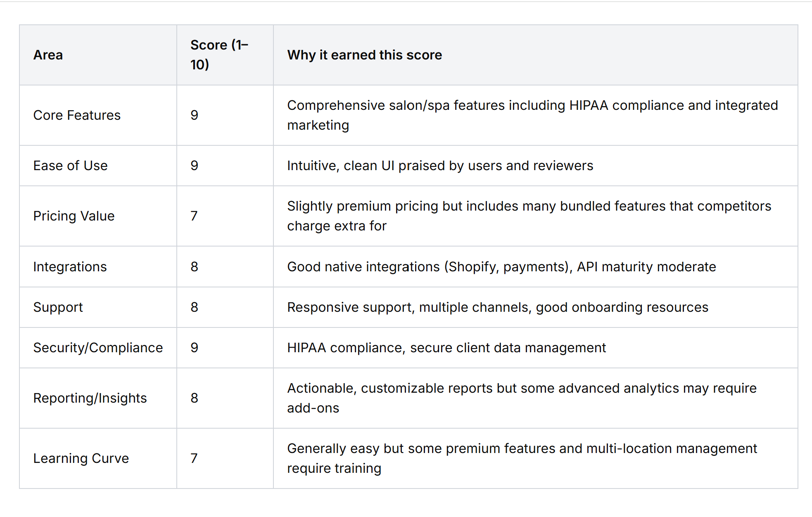Select the 'Support' area cell
812x517 pixels.
[58, 307]
